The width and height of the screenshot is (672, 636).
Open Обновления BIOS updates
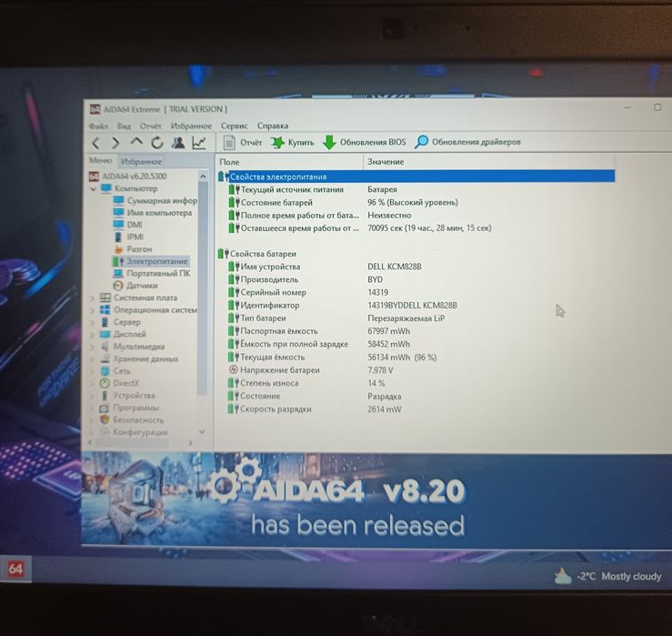pos(364,142)
